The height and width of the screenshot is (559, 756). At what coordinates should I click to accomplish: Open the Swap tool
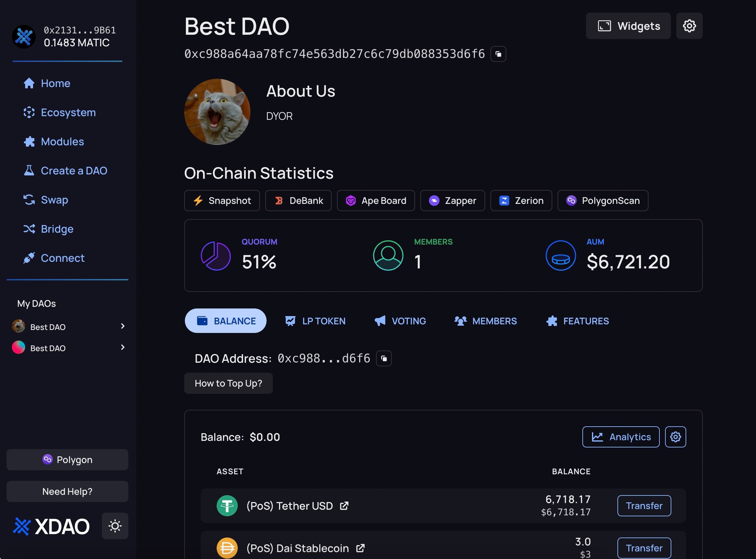click(54, 200)
